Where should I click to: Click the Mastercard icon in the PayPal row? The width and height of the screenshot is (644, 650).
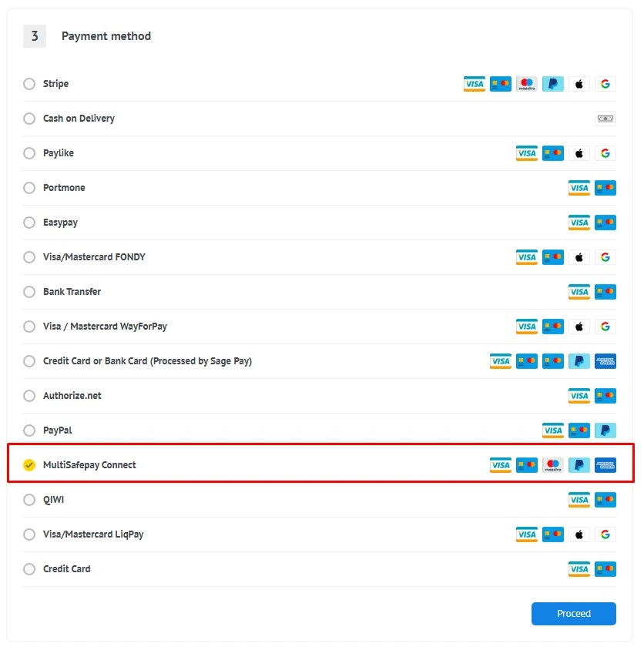tap(579, 430)
